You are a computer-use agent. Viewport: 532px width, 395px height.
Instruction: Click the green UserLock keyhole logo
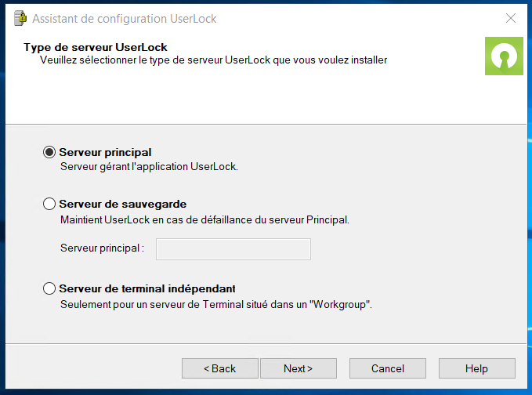pos(504,56)
